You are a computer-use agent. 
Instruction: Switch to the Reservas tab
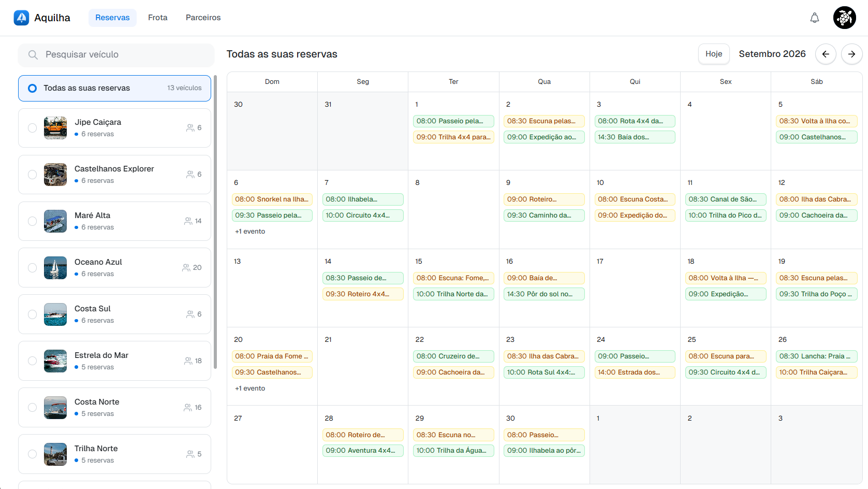(112, 18)
